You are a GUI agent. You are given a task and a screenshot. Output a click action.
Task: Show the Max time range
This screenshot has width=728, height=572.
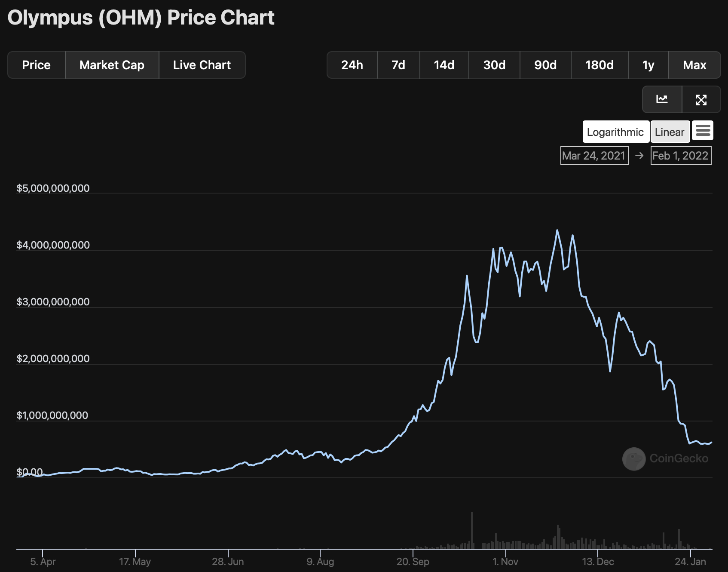click(694, 65)
